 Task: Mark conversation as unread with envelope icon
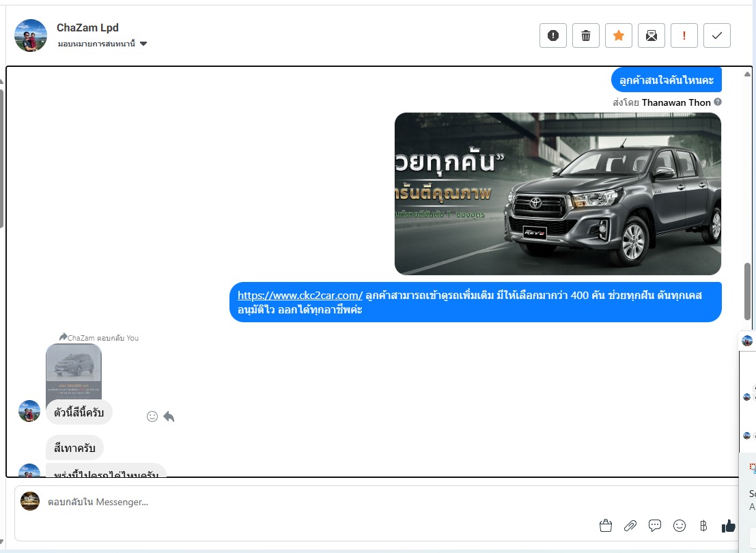point(652,36)
